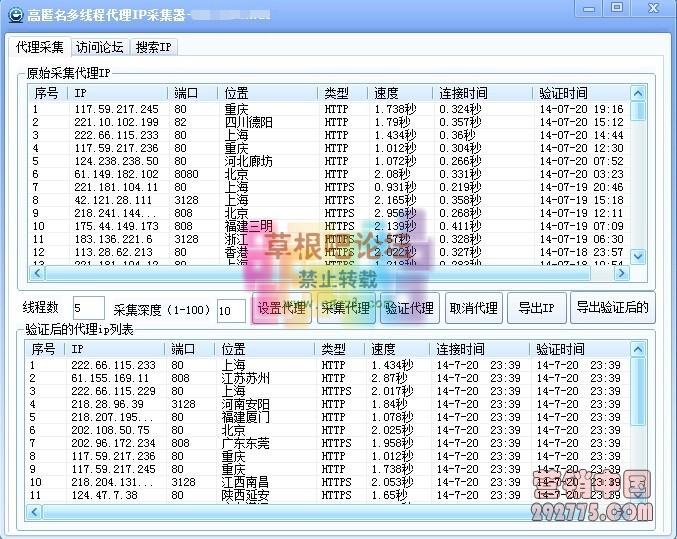Click lower list 速度 column header

click(x=397, y=349)
